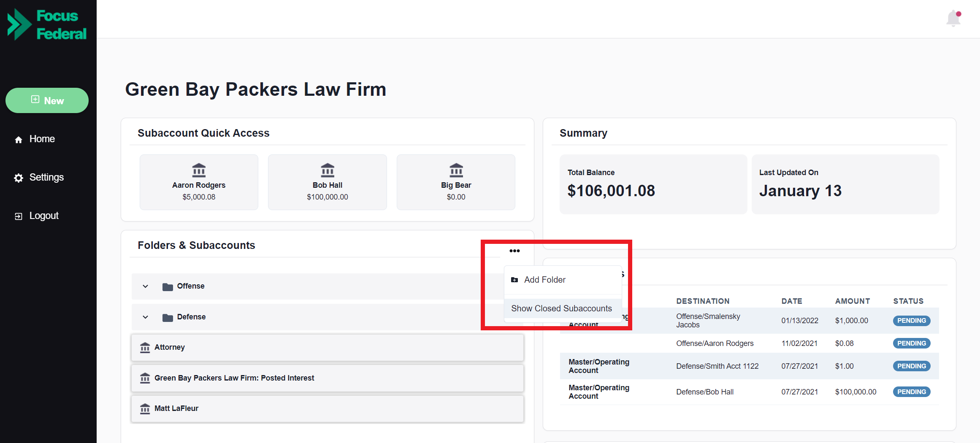Click the Green Bay Packers Law Firm heading
The image size is (980, 443).
pos(256,89)
